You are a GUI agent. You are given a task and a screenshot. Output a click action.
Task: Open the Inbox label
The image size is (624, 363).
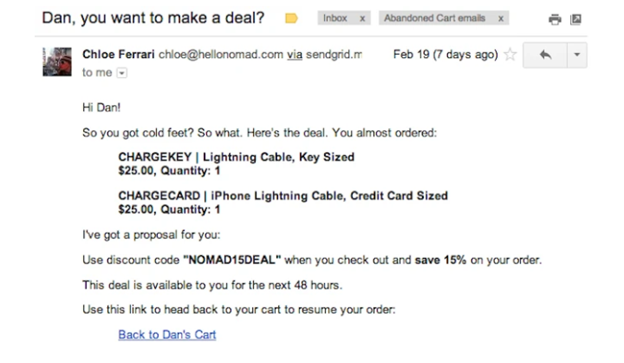pyautogui.click(x=335, y=18)
